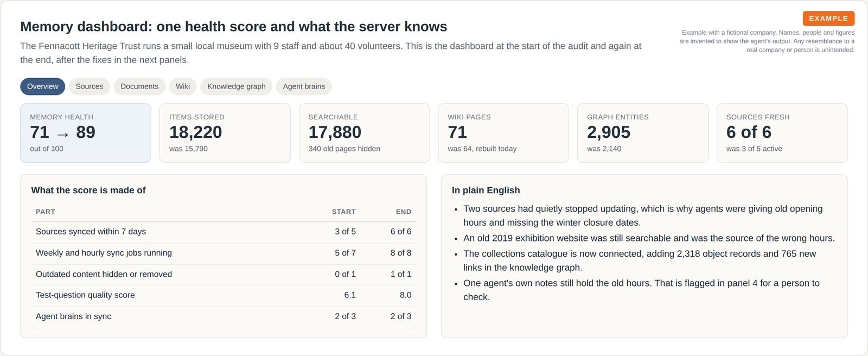The height and width of the screenshot is (356, 868).
Task: Click end value '8 of 8'
Action: (x=401, y=253)
